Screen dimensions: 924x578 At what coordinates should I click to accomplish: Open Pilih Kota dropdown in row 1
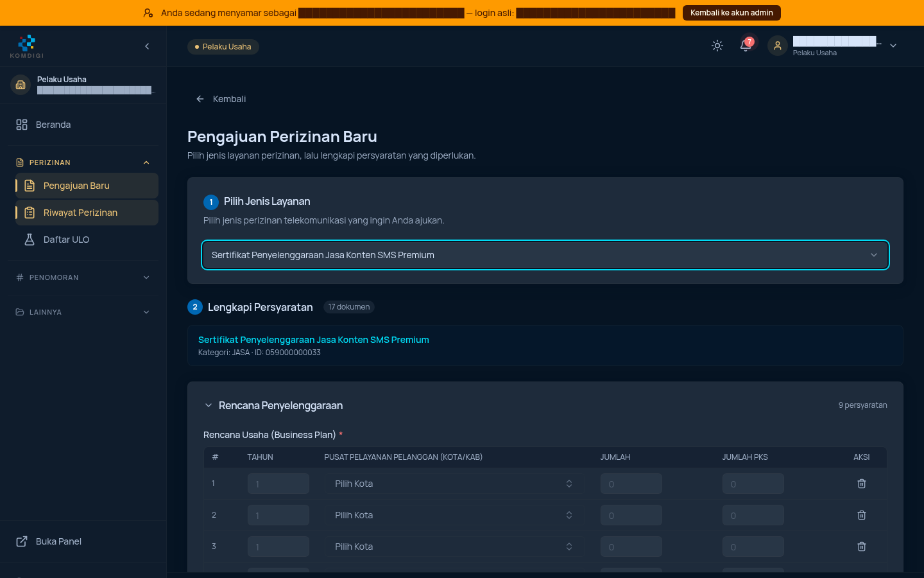pos(454,484)
